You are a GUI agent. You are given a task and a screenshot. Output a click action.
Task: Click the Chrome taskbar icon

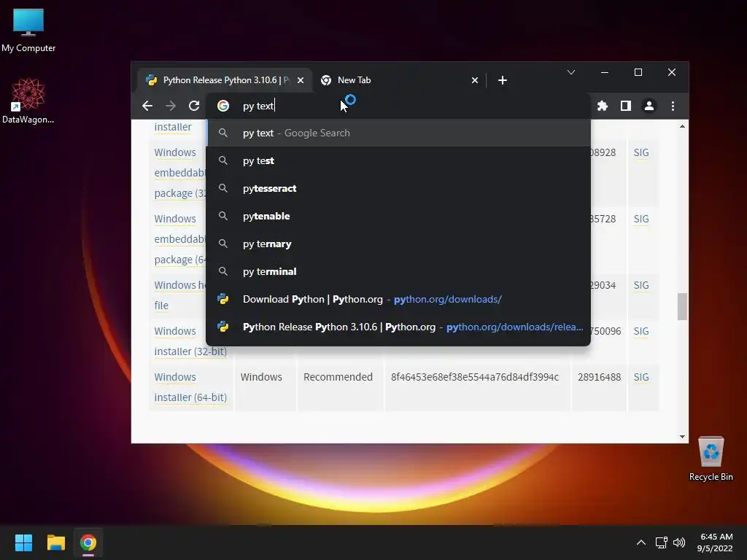point(88,542)
